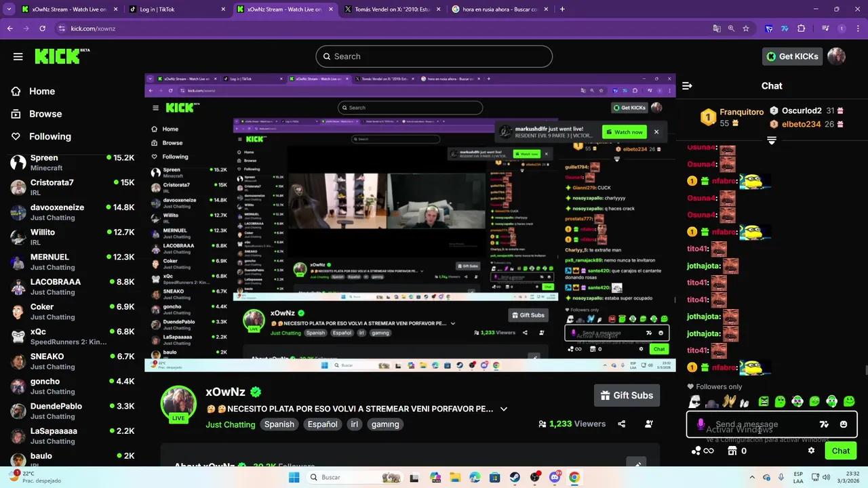Insert the angry green emote

(x=763, y=402)
